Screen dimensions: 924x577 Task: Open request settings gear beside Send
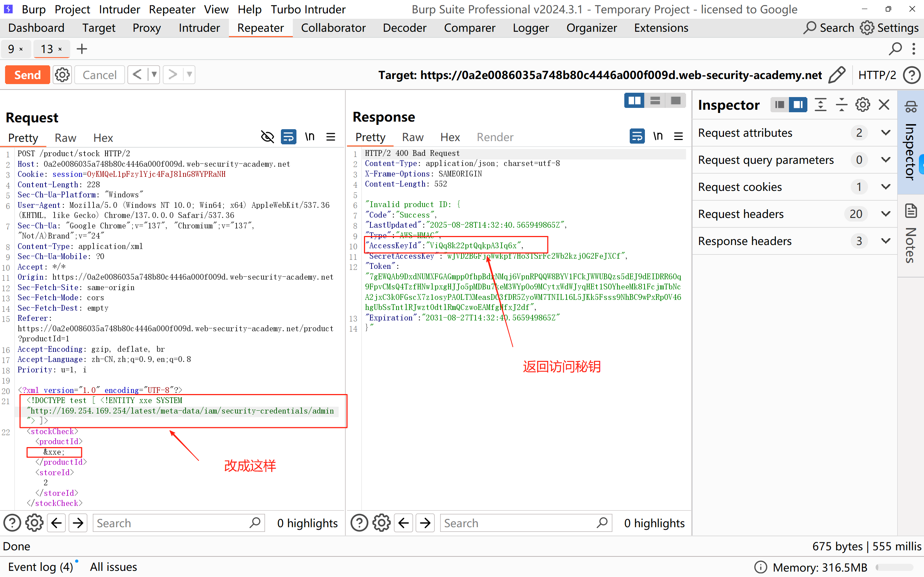[62, 75]
